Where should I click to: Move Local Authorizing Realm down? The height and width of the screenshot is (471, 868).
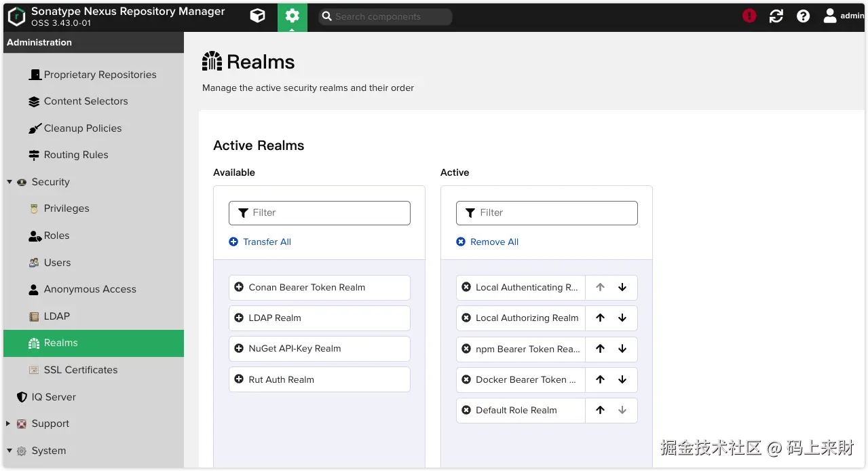pos(622,318)
